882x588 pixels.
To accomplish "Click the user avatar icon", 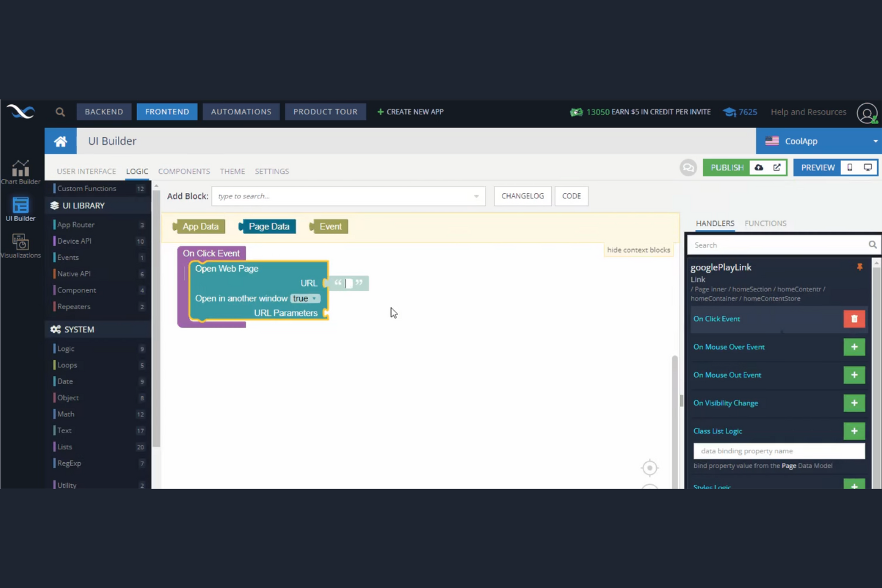I will [x=867, y=113].
